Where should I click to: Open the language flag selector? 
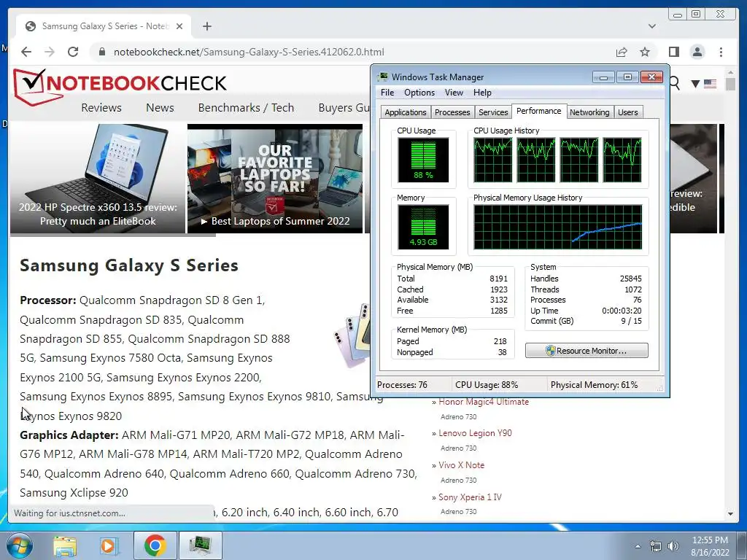[x=704, y=84]
